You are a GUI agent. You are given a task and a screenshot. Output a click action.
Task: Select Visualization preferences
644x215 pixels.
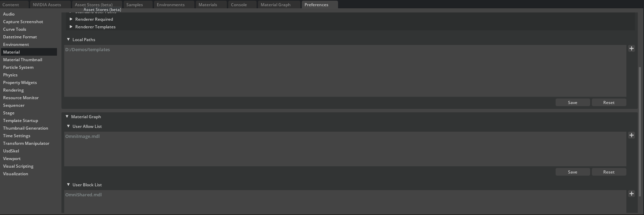29,174
